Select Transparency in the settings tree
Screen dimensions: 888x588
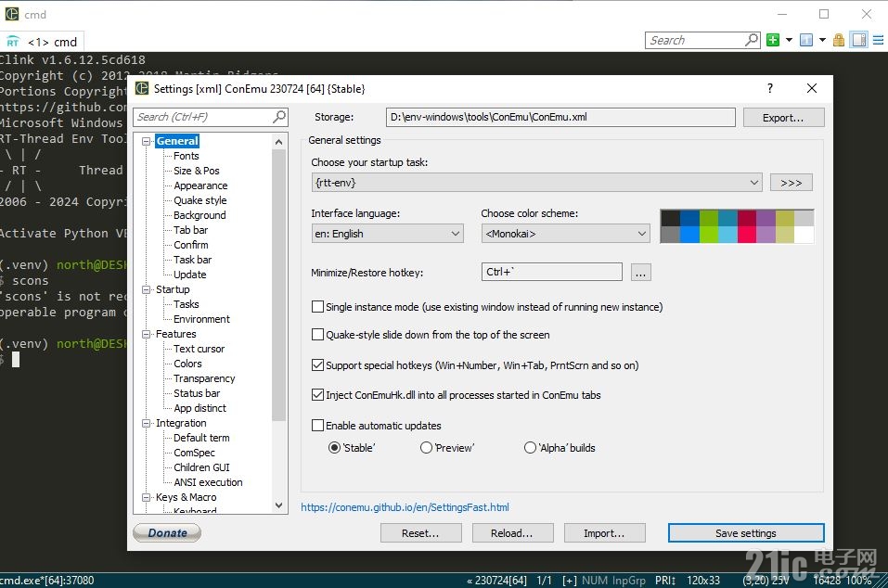pyautogui.click(x=204, y=378)
